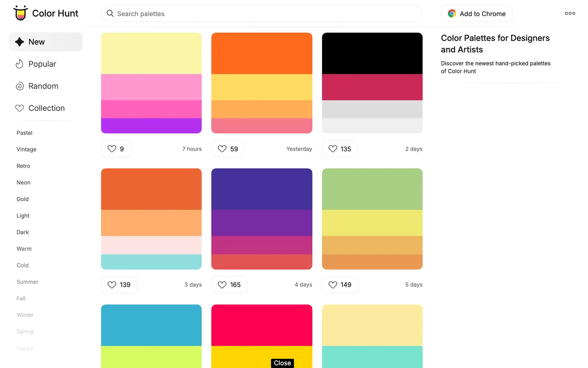This screenshot has height=368, width=588.
Task: Filter by Neon tag
Action: (x=23, y=182)
